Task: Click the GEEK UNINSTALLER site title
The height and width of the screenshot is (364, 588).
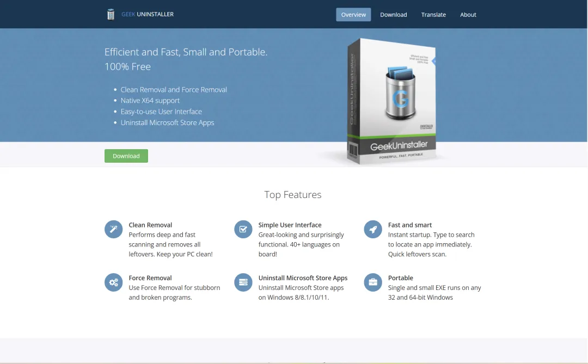Action: [x=148, y=14]
